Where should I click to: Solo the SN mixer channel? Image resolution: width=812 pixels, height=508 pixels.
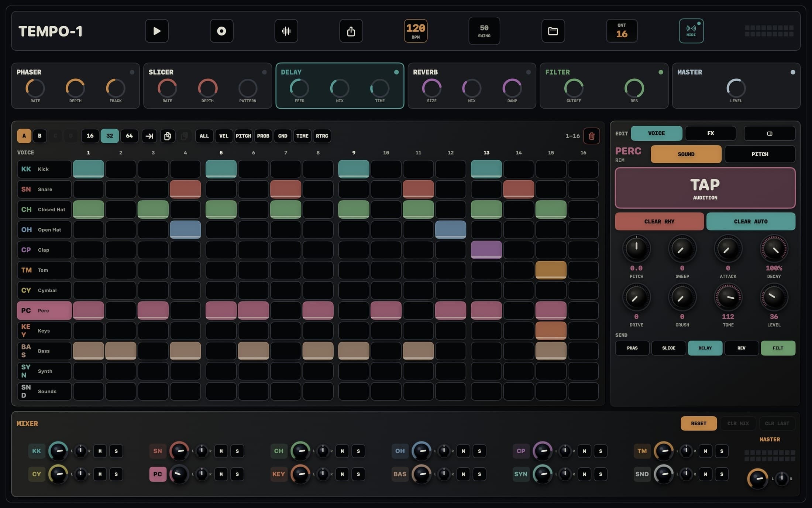tap(237, 451)
